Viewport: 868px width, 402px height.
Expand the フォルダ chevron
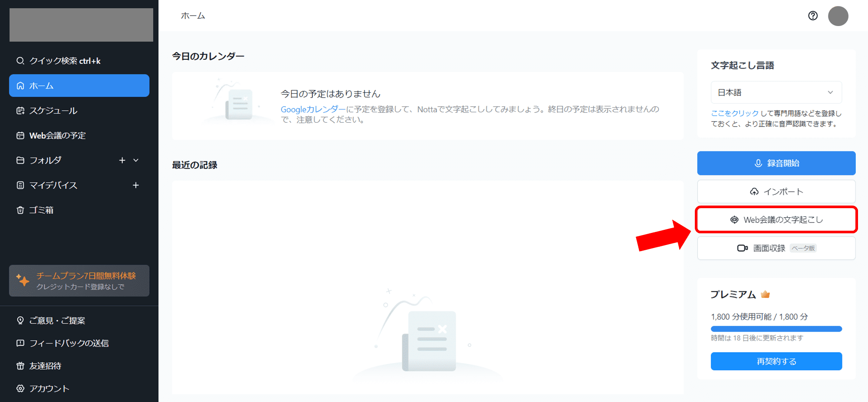[x=136, y=160]
